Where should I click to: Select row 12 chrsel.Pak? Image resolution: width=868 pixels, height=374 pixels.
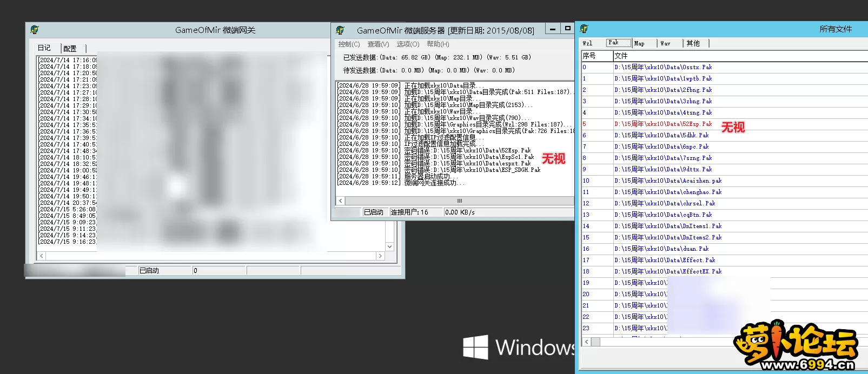click(725, 204)
